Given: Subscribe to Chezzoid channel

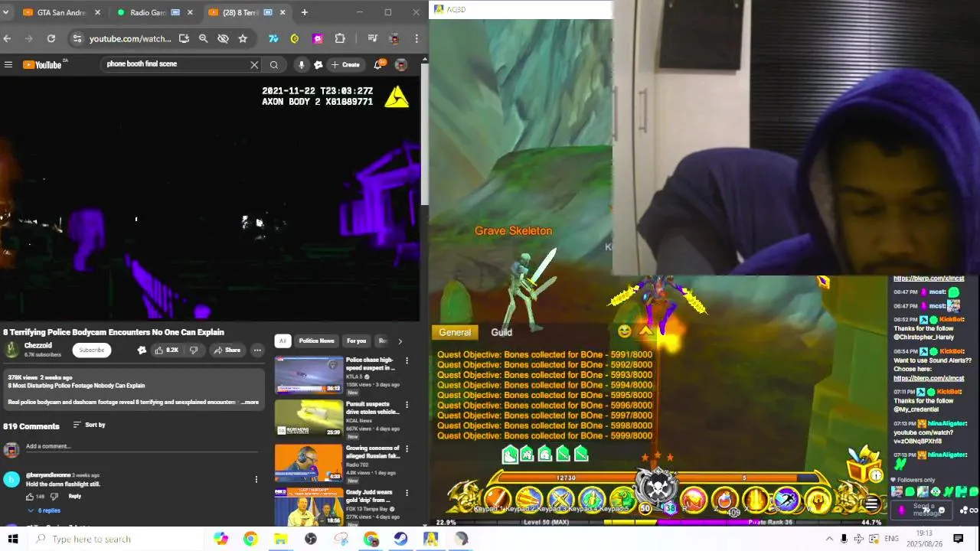Looking at the screenshot, I should tap(91, 350).
